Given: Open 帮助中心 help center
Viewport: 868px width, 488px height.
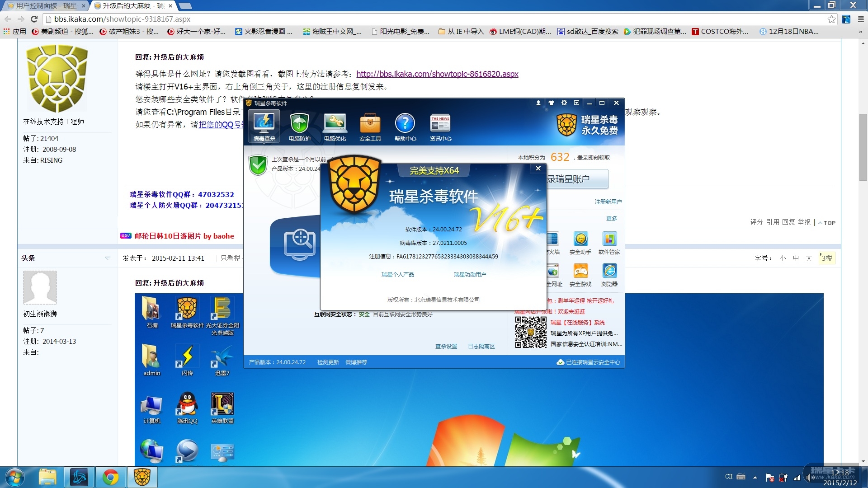Looking at the screenshot, I should 405,127.
